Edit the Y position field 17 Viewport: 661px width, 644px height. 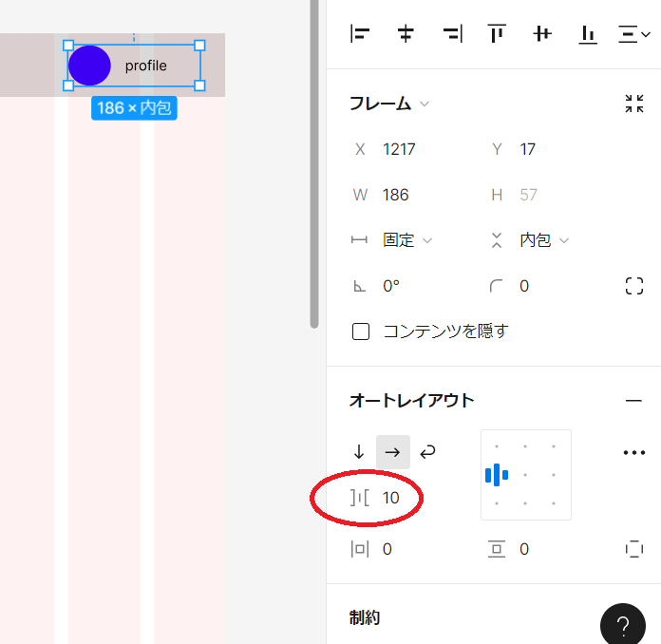[527, 149]
